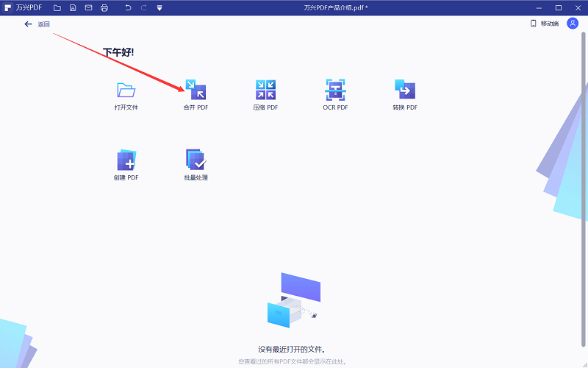Viewport: 588px width, 368px height.
Task: Click the 打开文件 folder icon
Action: [x=126, y=90]
